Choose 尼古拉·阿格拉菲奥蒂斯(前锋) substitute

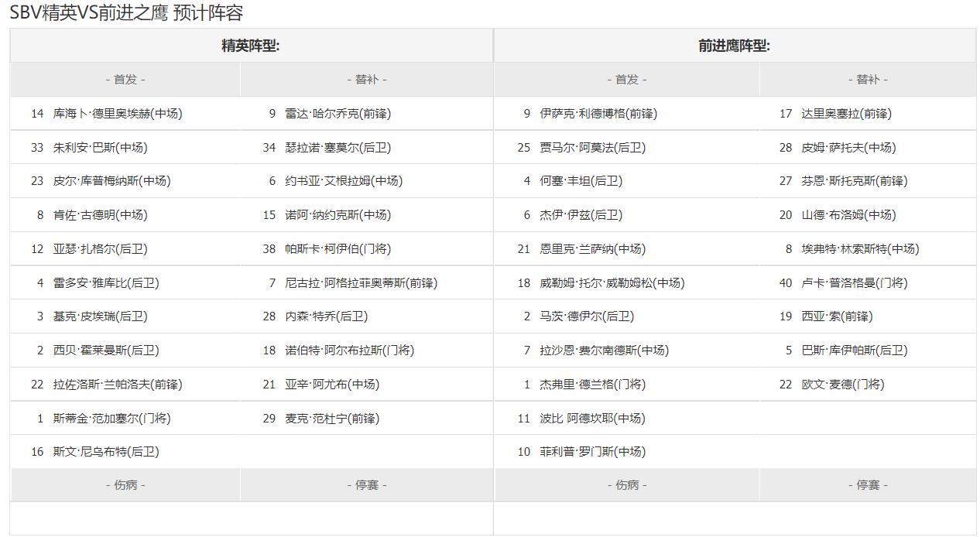coord(361,283)
